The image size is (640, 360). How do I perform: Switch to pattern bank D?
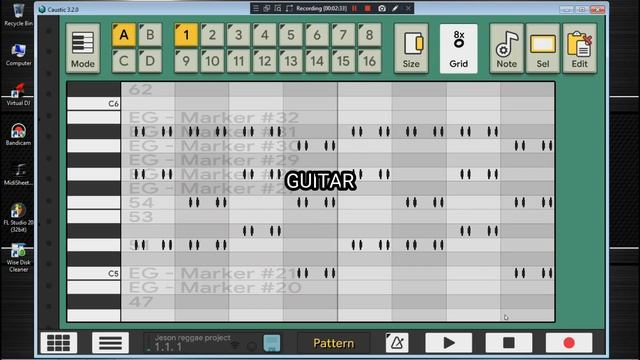click(x=150, y=61)
